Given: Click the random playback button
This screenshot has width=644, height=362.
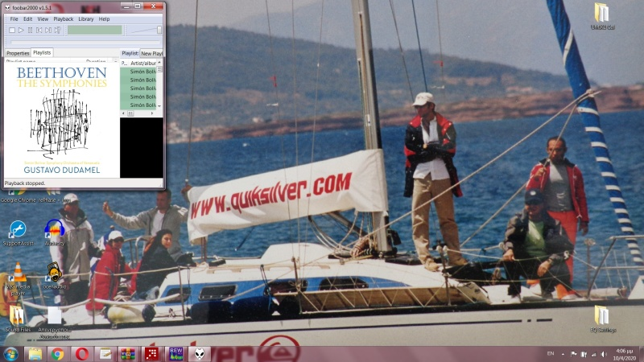Looking at the screenshot, I should 57,30.
